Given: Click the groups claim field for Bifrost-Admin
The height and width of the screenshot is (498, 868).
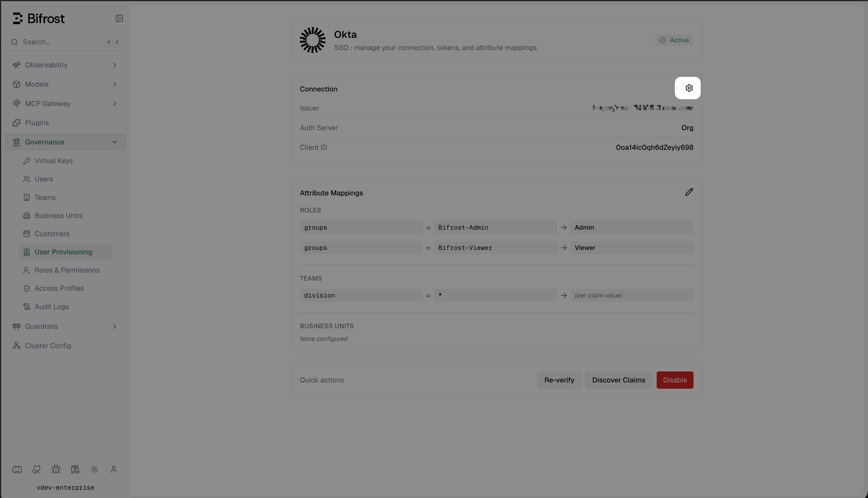Looking at the screenshot, I should tap(361, 228).
